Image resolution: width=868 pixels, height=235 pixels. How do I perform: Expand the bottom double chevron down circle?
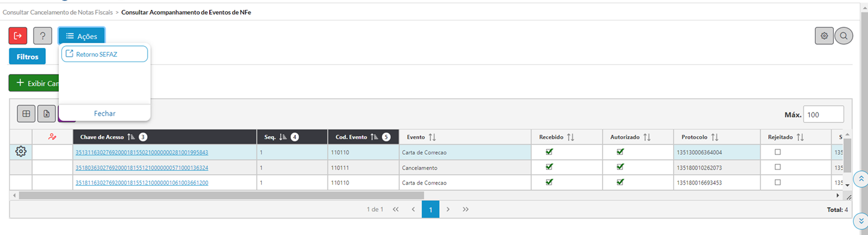click(x=861, y=221)
